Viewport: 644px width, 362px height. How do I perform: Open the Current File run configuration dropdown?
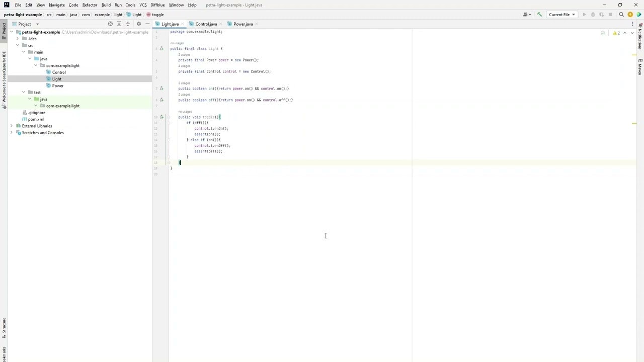coord(562,15)
